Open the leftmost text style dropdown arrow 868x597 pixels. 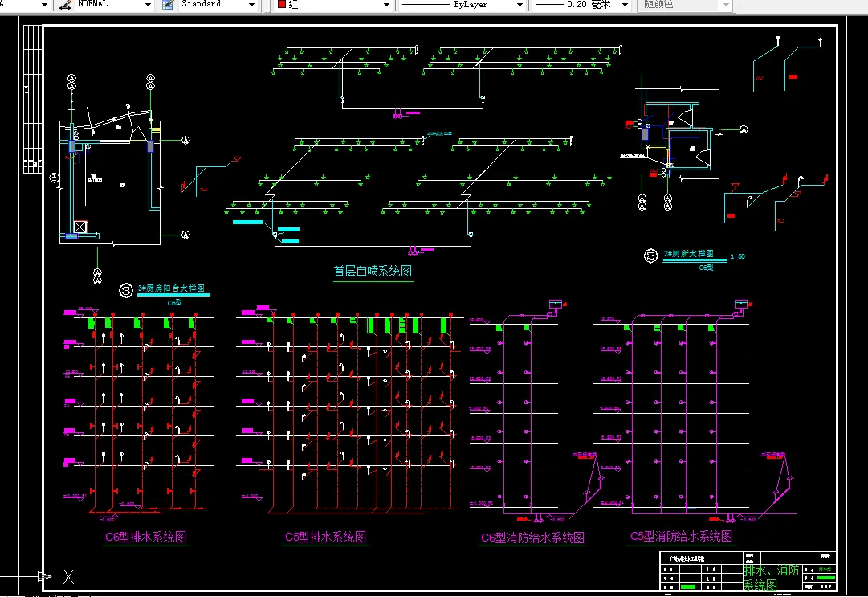[44, 5]
